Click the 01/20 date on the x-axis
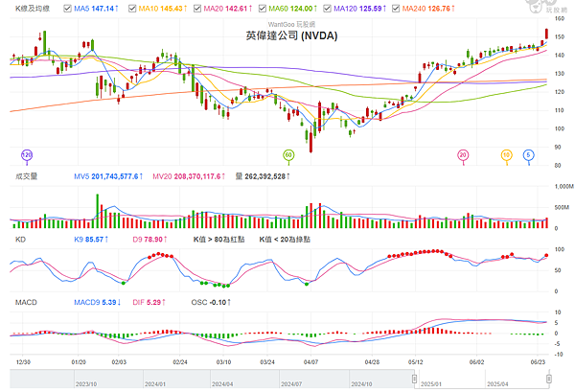Screen dimensions: 575x392 tap(79, 362)
